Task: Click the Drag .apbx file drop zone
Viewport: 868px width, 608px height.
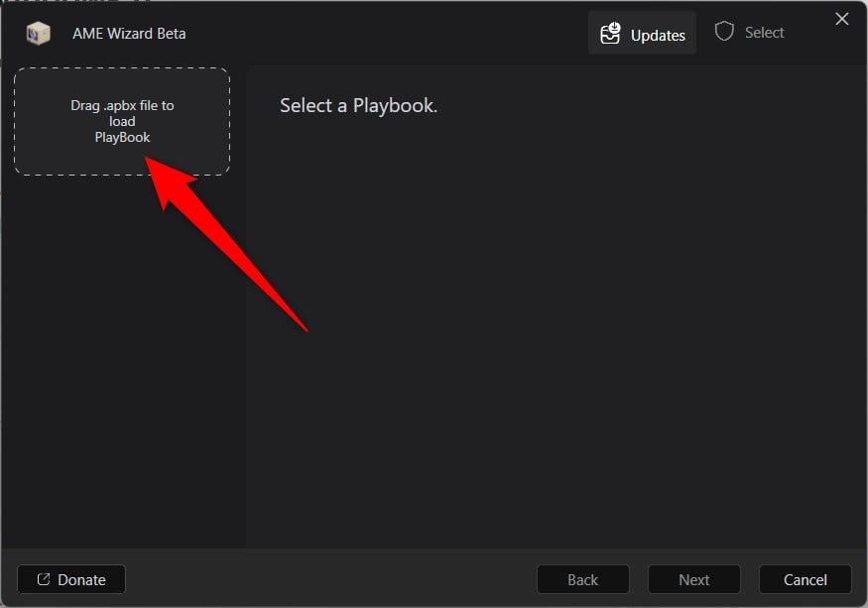Action: pos(122,121)
